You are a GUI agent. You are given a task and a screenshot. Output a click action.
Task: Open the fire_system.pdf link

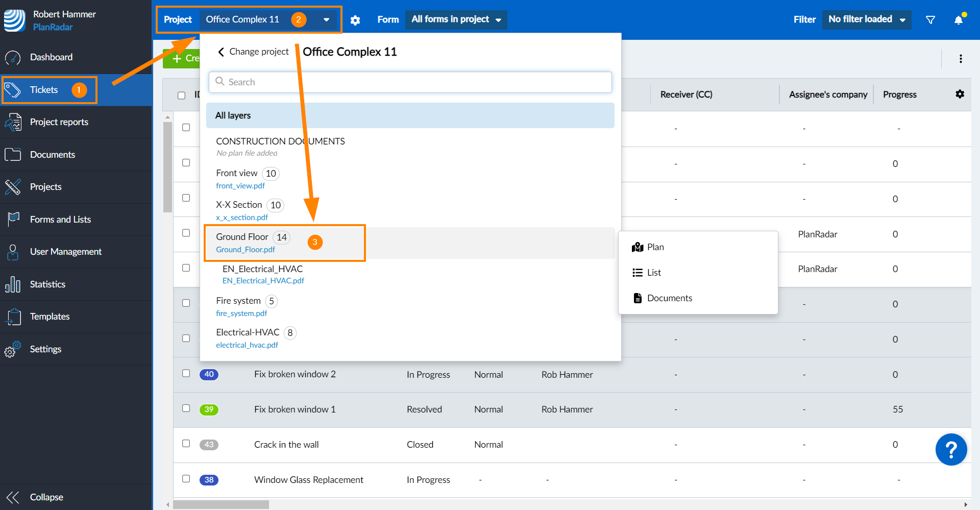pyautogui.click(x=241, y=313)
